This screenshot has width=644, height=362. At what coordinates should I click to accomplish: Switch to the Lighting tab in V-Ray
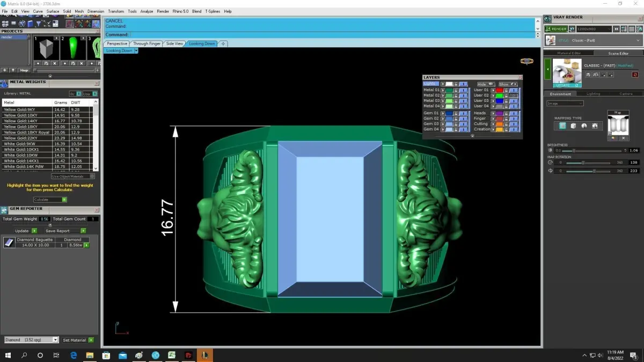pos(593,94)
